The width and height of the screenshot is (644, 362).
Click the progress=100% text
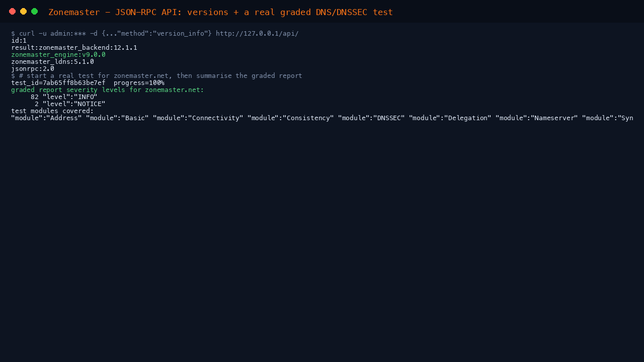click(139, 83)
